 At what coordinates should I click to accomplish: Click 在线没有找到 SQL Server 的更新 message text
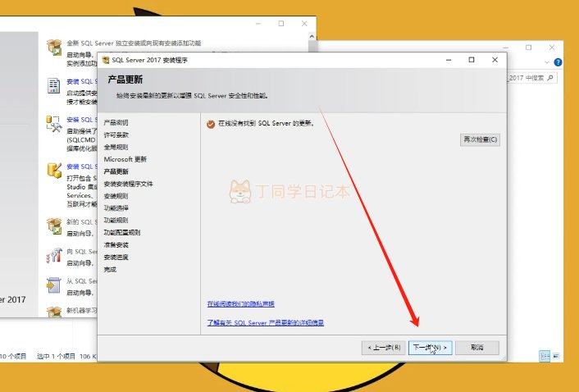pos(267,123)
